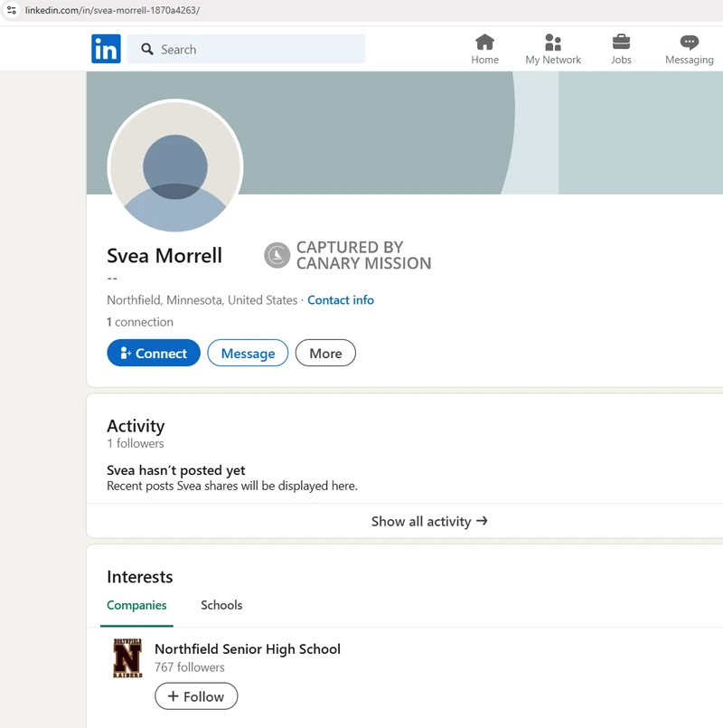723x728 pixels.
Task: Click "Svea hasn't posted yet" text
Action: 176,470
